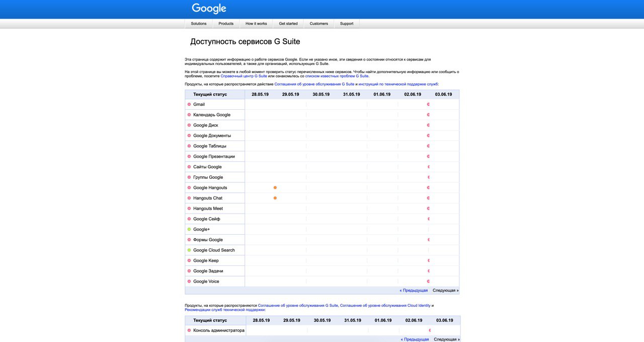Screen dimensions: 644x342
Task: Click the red status dot beside Gmail
Action: (189, 104)
